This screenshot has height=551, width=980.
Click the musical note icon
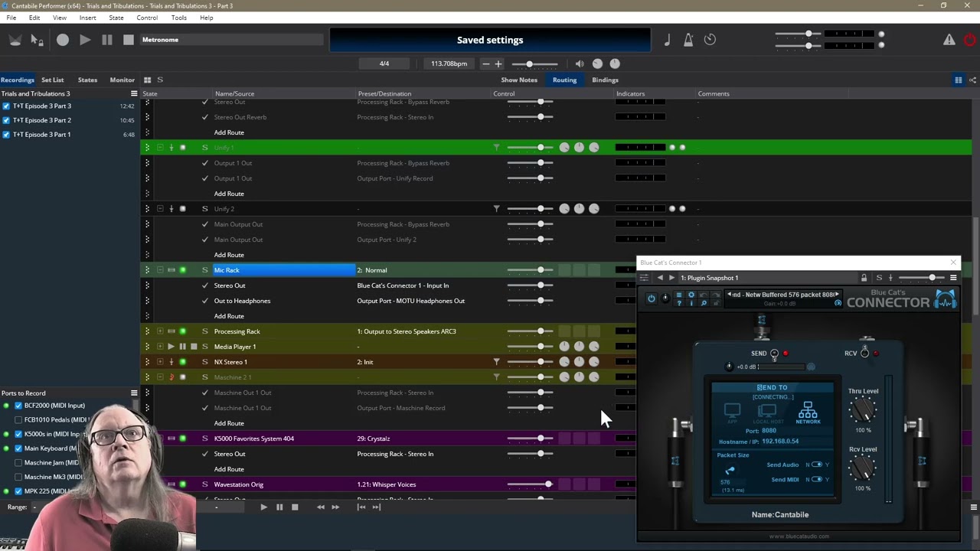click(x=667, y=40)
